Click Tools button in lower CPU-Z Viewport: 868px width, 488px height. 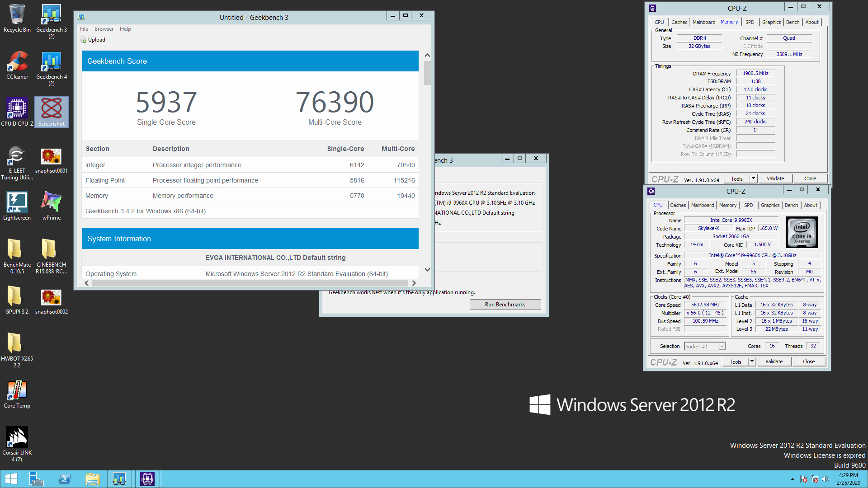pos(736,361)
